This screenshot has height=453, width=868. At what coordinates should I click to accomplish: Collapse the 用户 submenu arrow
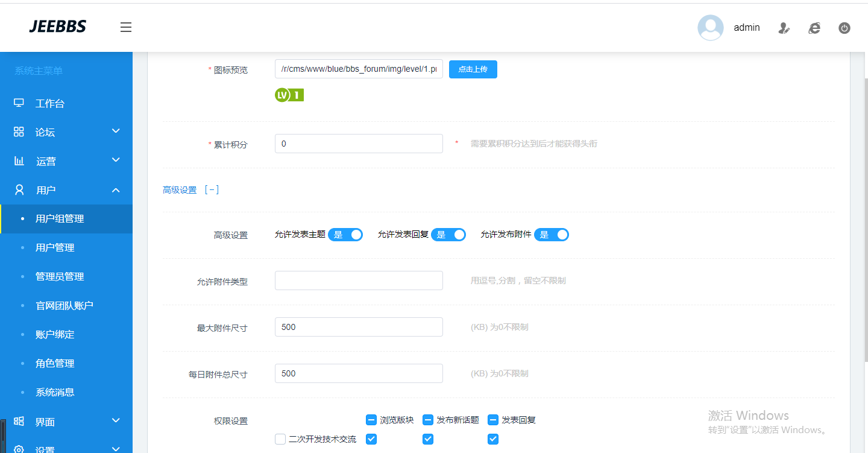pos(116,190)
